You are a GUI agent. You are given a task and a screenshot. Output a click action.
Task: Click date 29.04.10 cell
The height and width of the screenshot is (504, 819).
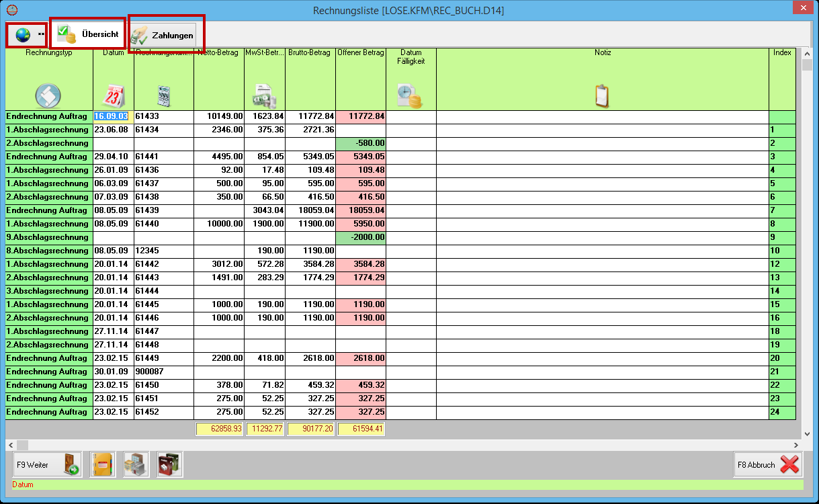click(114, 157)
